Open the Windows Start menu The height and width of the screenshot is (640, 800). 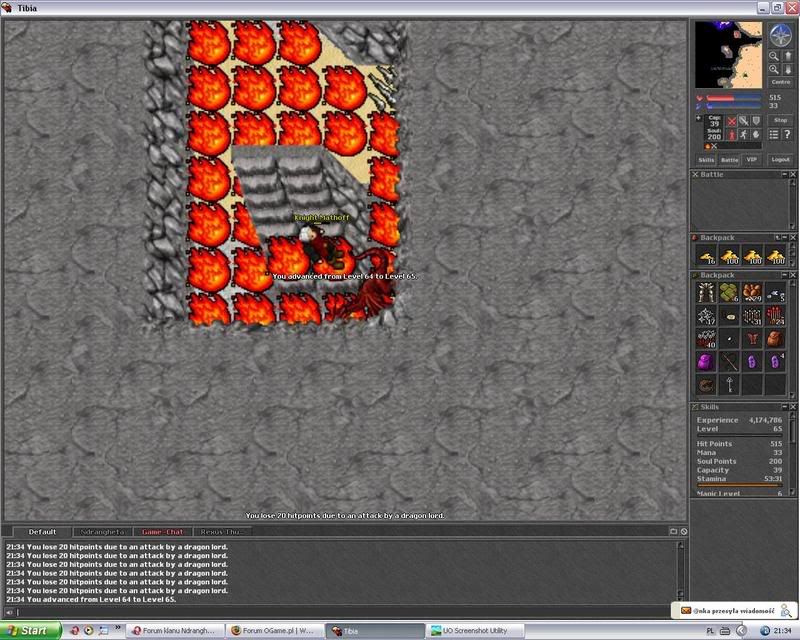tap(31, 631)
